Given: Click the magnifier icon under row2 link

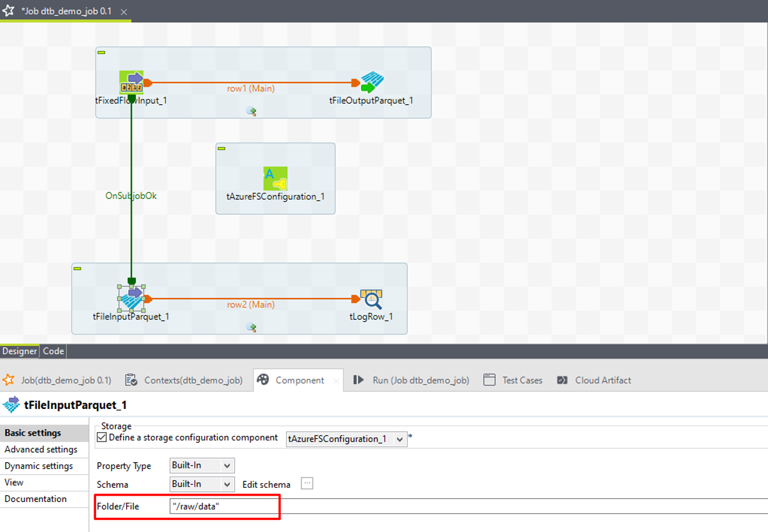Looking at the screenshot, I should point(251,327).
